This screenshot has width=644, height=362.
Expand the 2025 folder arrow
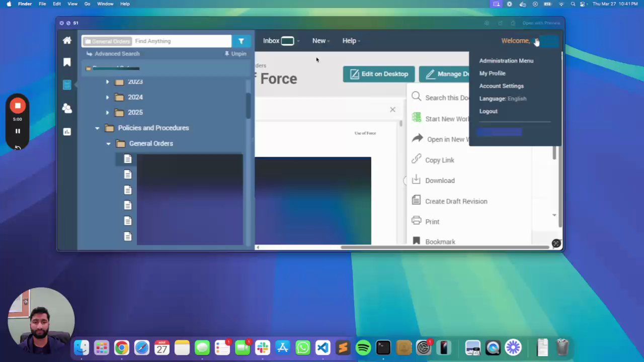pos(107,113)
